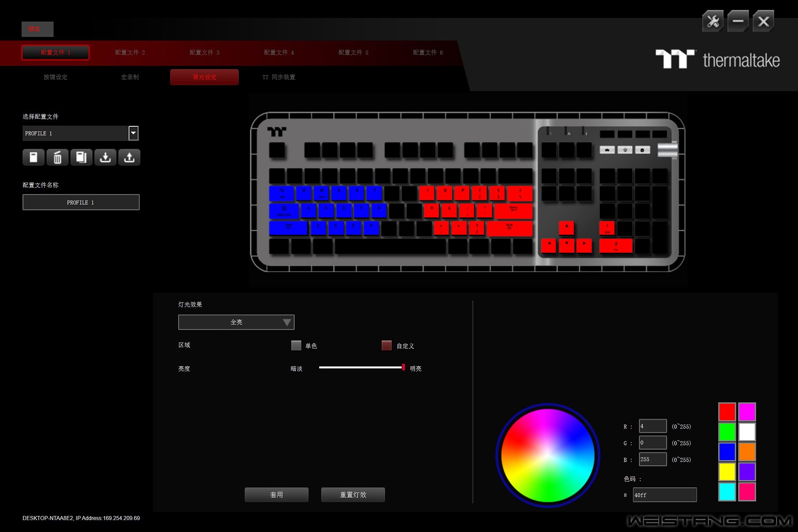This screenshot has height=532, width=798.
Task: Open the 按键设定 key settings tab
Action: (x=55, y=77)
